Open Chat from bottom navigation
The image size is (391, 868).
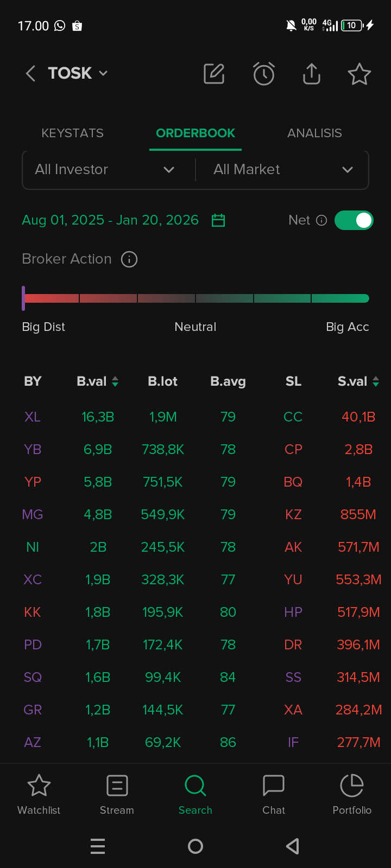point(274,794)
